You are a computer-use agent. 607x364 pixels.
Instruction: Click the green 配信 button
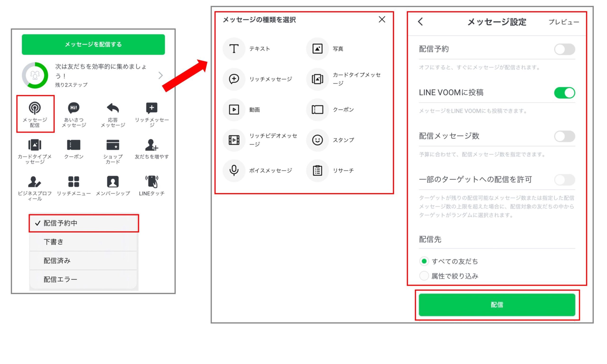497,305
